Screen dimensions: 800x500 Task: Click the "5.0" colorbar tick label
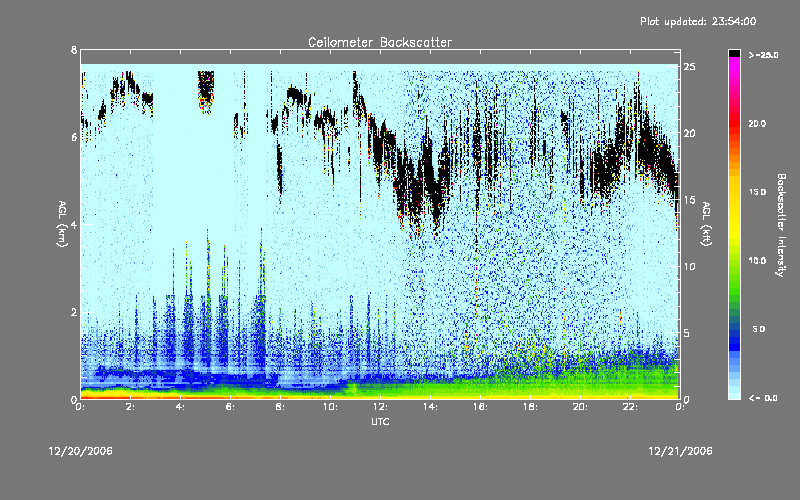coord(759,329)
